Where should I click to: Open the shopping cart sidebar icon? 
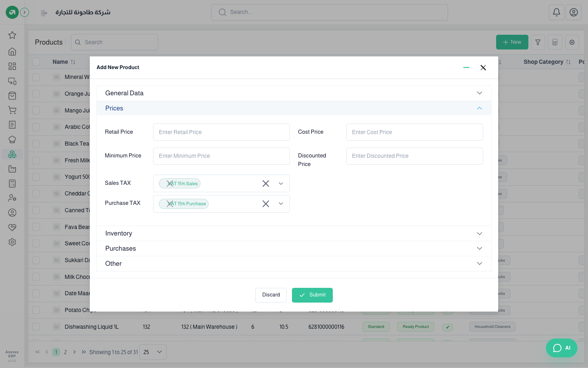point(12,110)
